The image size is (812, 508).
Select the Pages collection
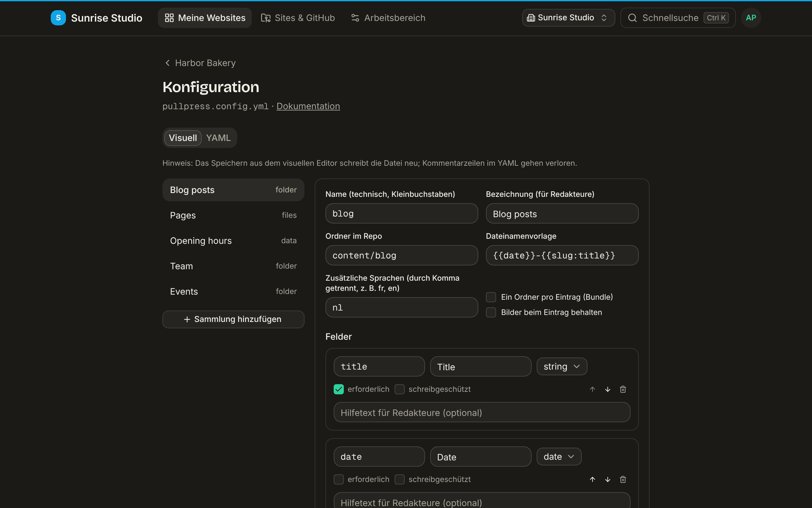tap(233, 215)
